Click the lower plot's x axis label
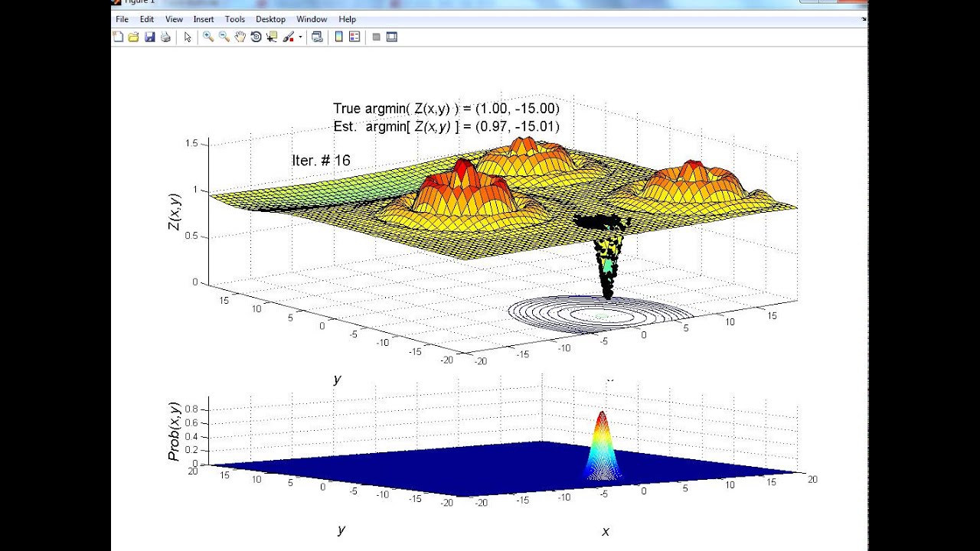Image resolution: width=980 pixels, height=551 pixels. coord(606,531)
